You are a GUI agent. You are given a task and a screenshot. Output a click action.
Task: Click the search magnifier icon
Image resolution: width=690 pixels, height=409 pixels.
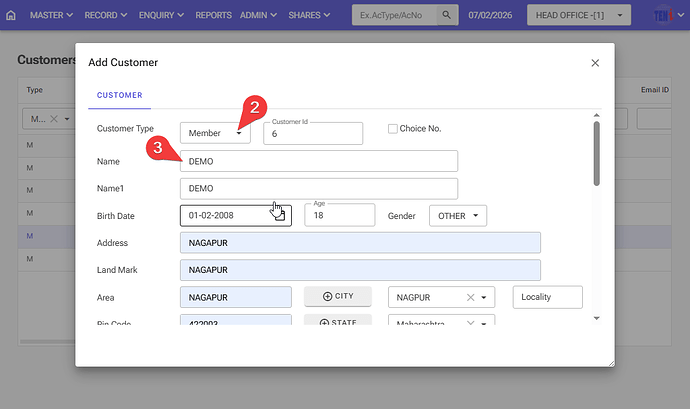[447, 16]
